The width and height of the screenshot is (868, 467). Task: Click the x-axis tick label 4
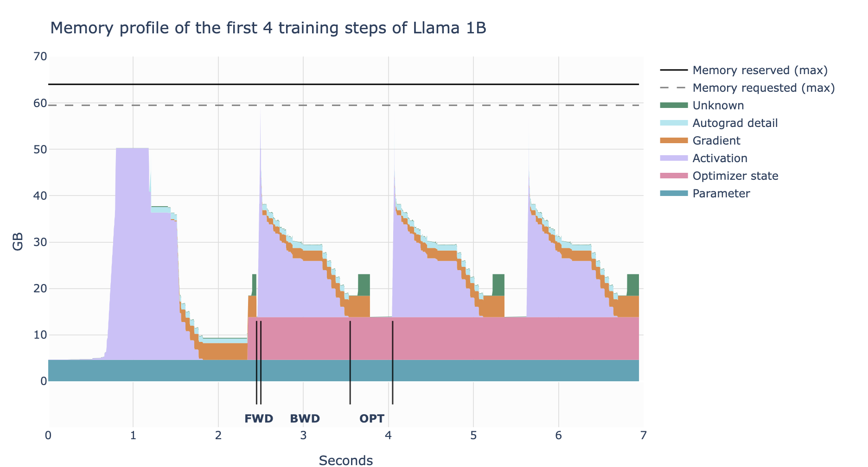388,435
